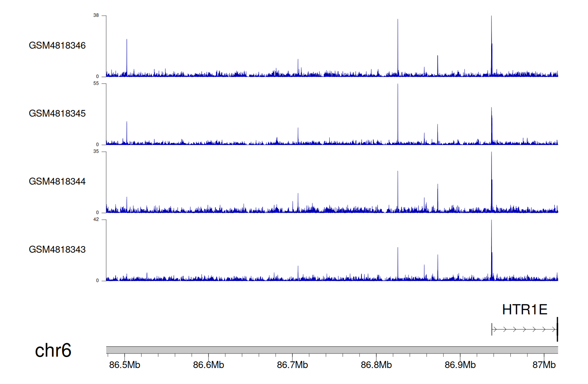Click the 87Mb axis position label
This screenshot has height=384, width=588.
coord(544,365)
